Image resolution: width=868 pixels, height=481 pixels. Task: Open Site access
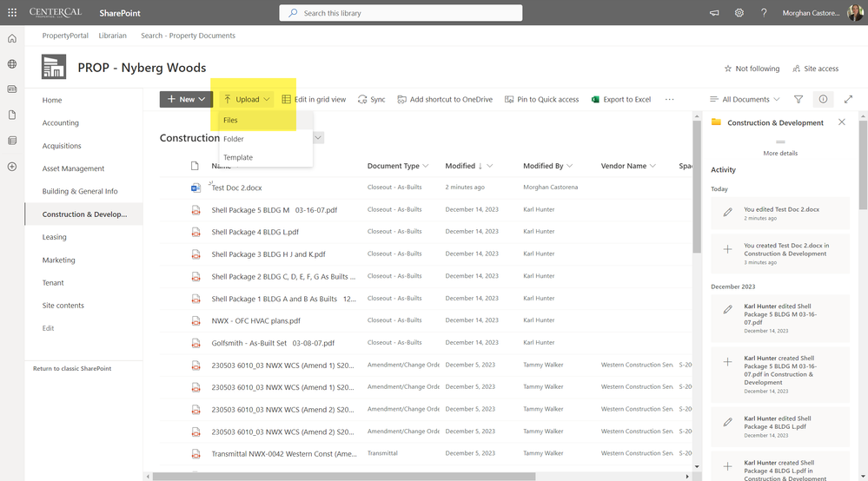[815, 69]
